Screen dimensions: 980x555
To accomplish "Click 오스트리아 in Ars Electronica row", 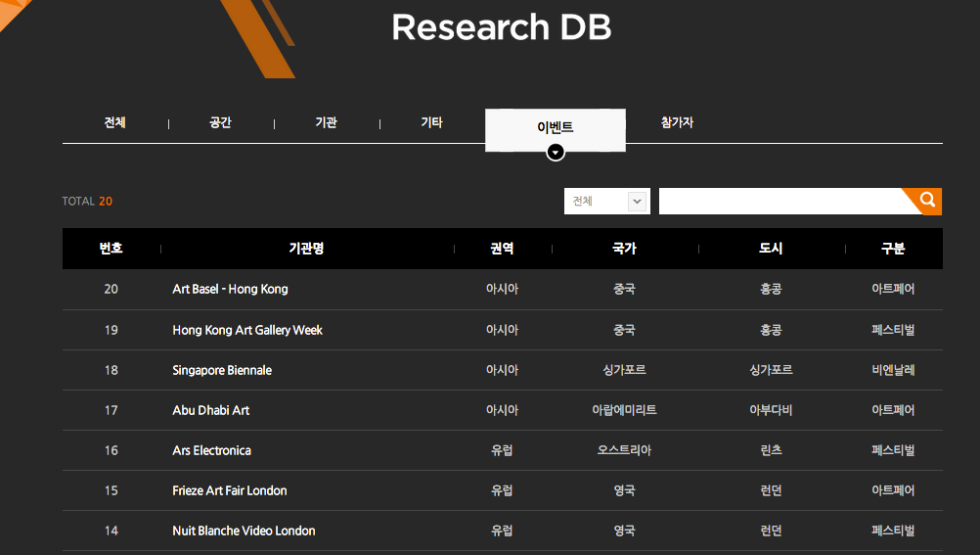I will point(624,450).
